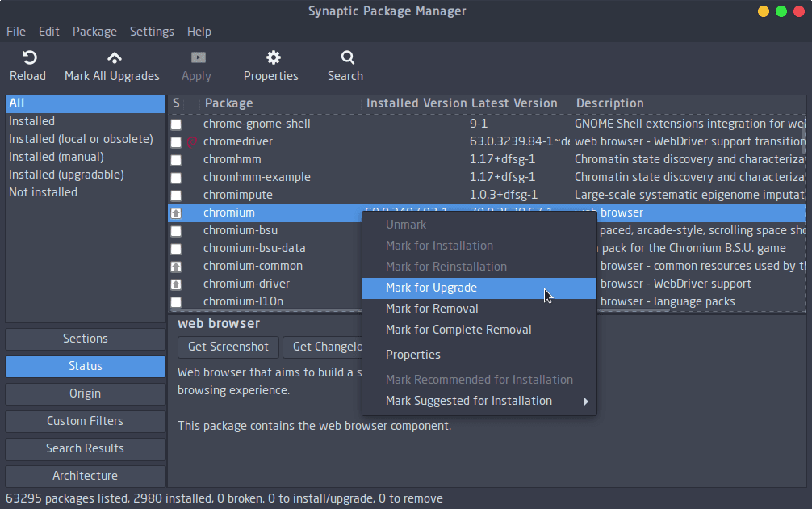Click chromium-common status icon
Image resolution: width=812 pixels, height=509 pixels.
(176, 267)
